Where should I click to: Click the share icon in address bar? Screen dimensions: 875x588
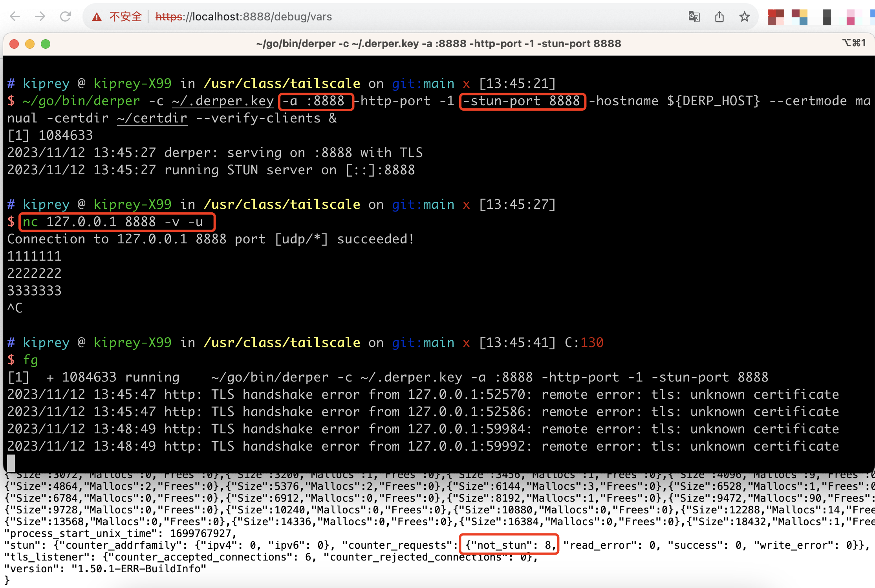pyautogui.click(x=719, y=16)
